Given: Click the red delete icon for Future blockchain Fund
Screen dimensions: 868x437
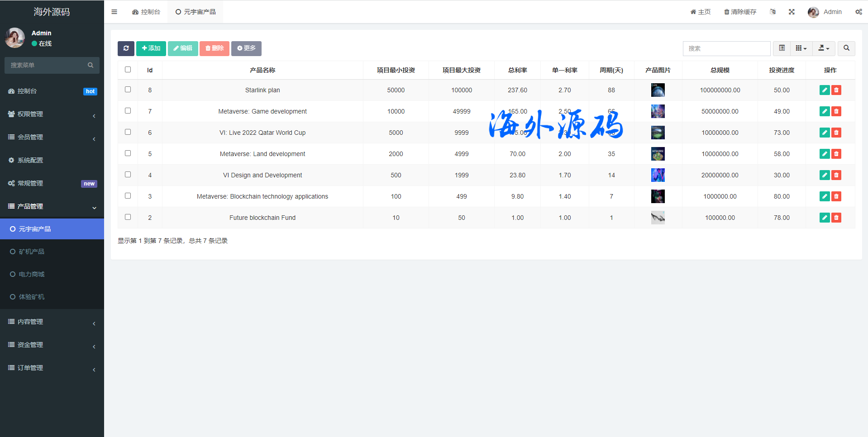Looking at the screenshot, I should [836, 218].
